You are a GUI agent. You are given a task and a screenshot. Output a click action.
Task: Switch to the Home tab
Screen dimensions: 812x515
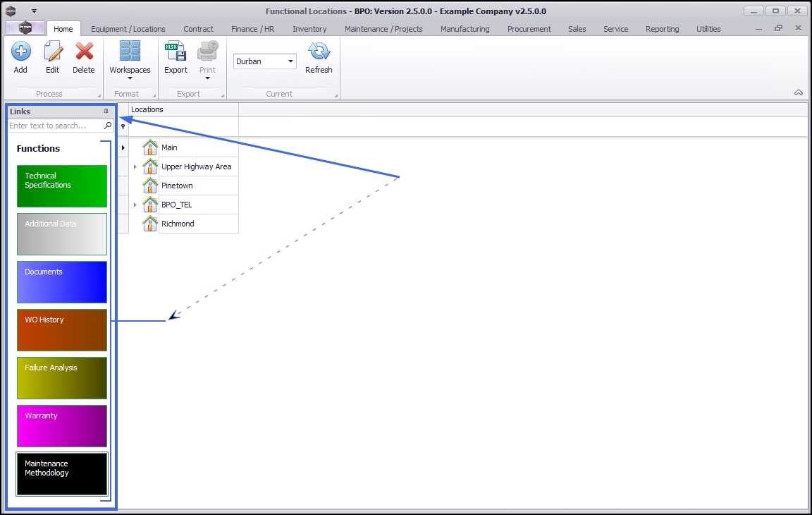tap(63, 29)
